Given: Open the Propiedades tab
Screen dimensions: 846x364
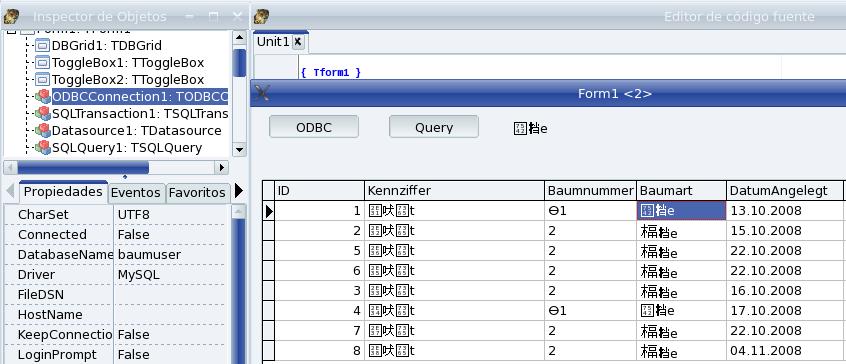Looking at the screenshot, I should click(63, 192).
